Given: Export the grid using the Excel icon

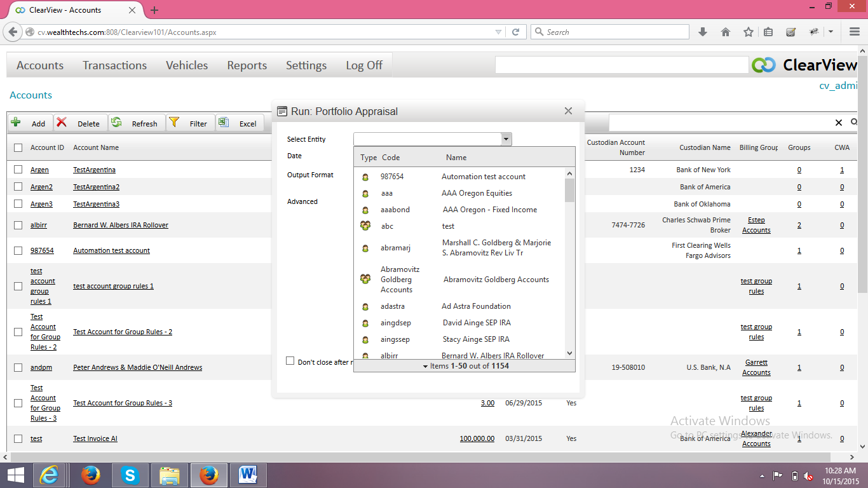Looking at the screenshot, I should click(x=223, y=123).
